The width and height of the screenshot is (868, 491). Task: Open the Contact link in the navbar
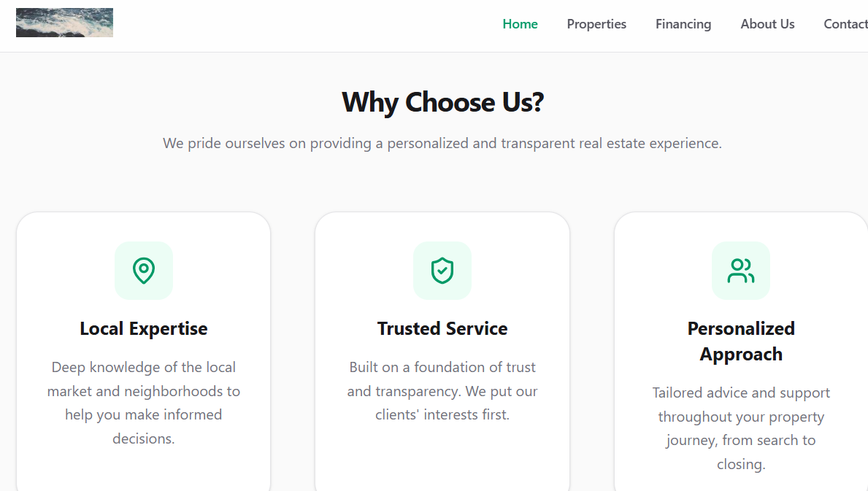tap(845, 24)
